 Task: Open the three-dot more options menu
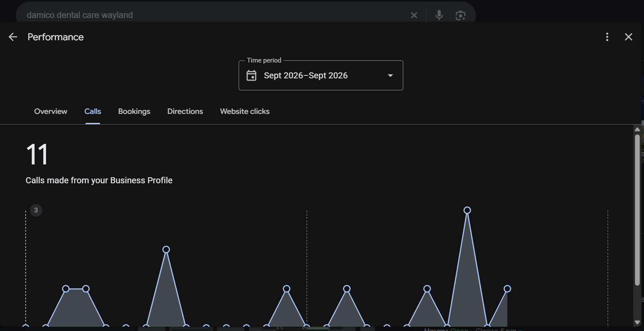[x=607, y=37]
